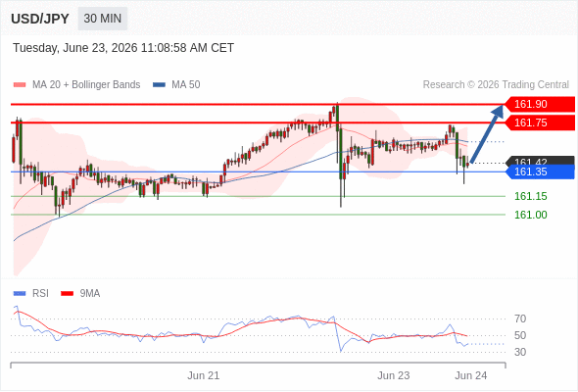Click the 'Jun 24' time axis label
This screenshot has height=392, width=578.
[x=471, y=375]
